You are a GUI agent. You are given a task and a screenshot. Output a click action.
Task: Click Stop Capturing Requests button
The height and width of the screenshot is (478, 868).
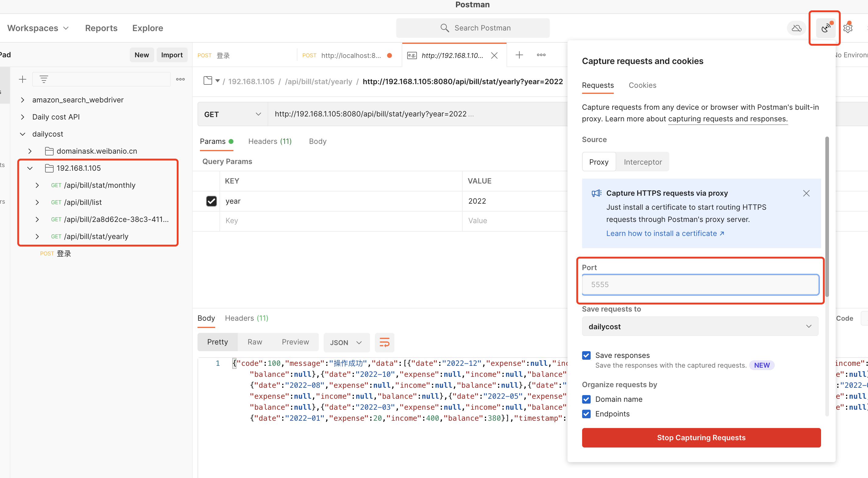pos(701,438)
